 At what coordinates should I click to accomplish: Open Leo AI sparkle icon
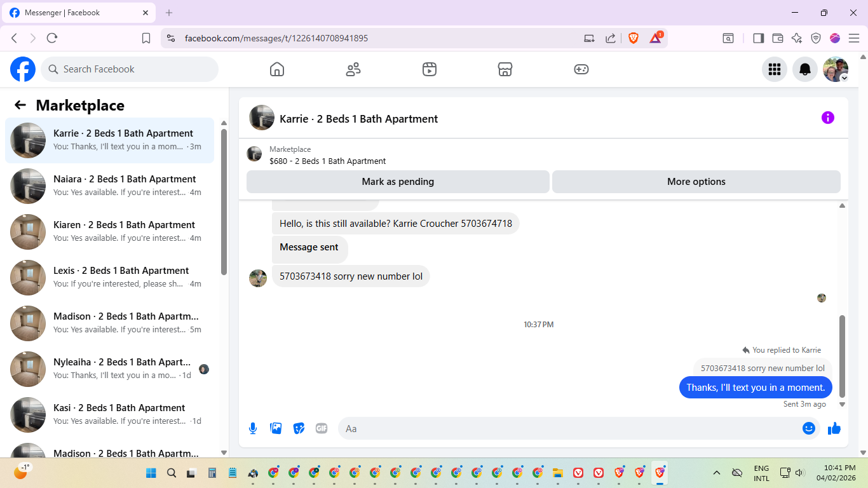797,38
